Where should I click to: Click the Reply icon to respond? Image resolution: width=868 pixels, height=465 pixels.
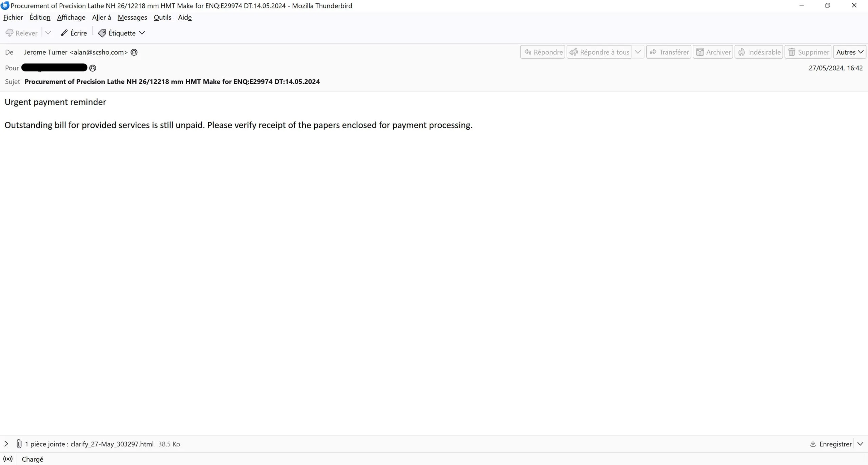pyautogui.click(x=542, y=52)
